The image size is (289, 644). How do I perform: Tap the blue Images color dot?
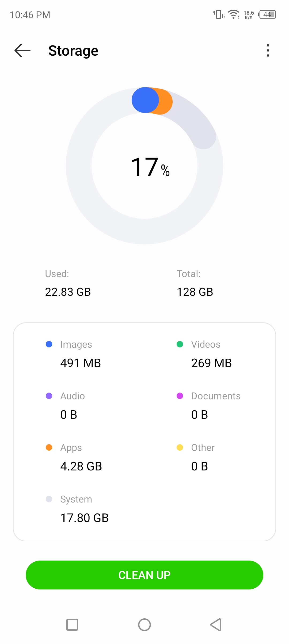click(49, 344)
